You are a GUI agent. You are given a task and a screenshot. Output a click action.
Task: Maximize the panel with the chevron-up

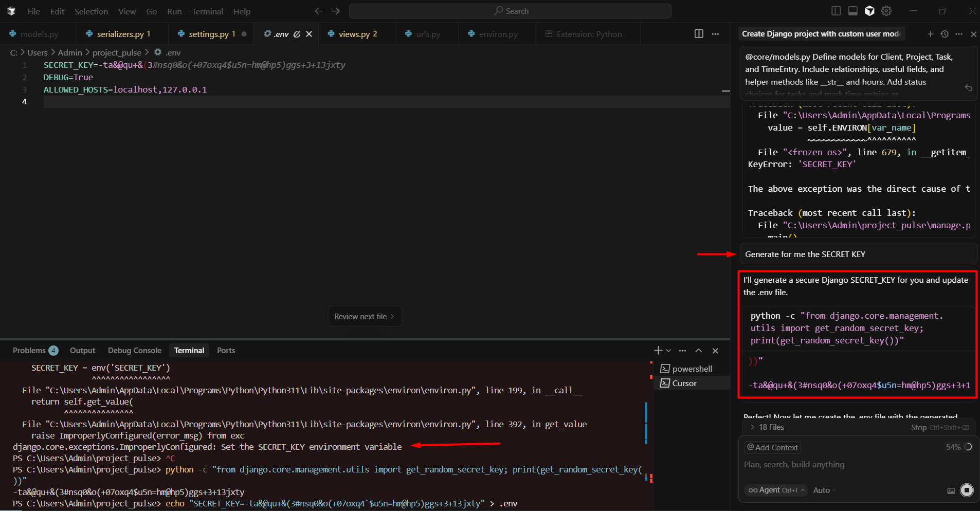click(x=699, y=351)
